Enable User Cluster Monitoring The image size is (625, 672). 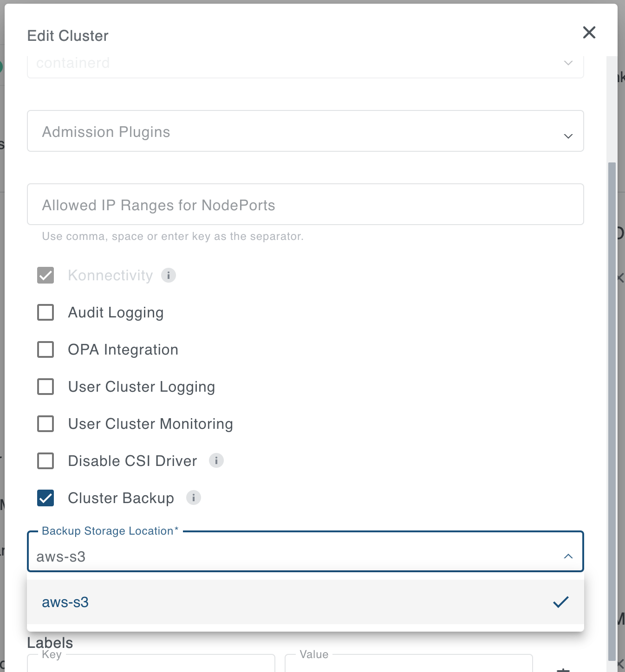[x=45, y=423]
